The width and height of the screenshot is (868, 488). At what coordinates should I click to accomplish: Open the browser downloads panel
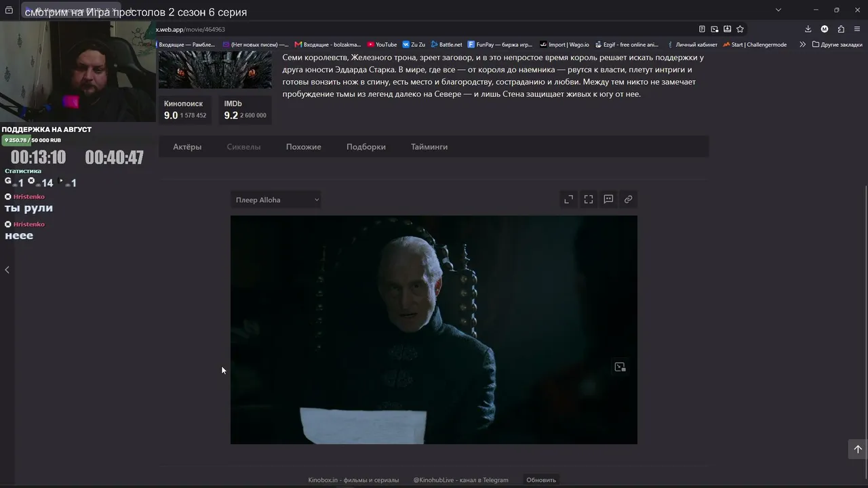click(808, 29)
